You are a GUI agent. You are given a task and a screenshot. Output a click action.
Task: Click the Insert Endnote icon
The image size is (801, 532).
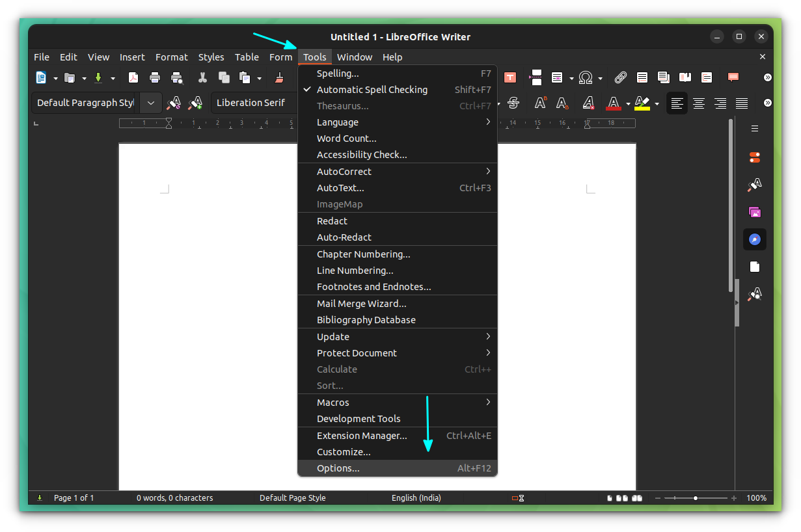point(664,78)
